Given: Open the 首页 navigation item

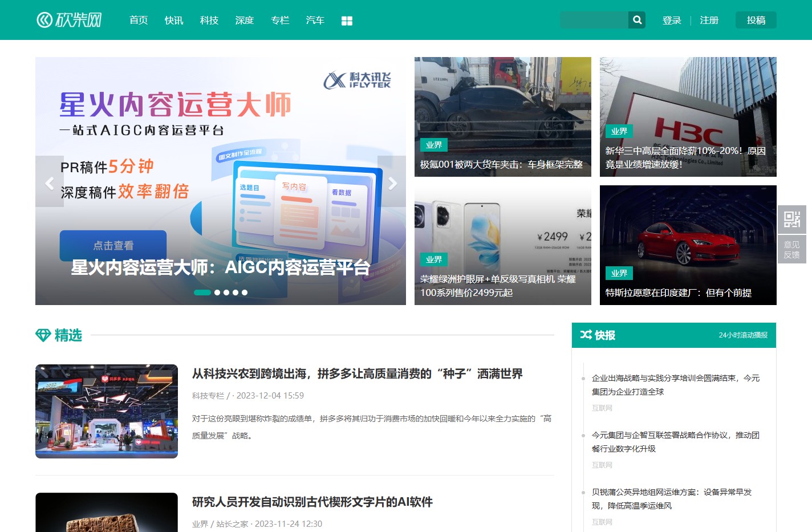Looking at the screenshot, I should coord(139,20).
